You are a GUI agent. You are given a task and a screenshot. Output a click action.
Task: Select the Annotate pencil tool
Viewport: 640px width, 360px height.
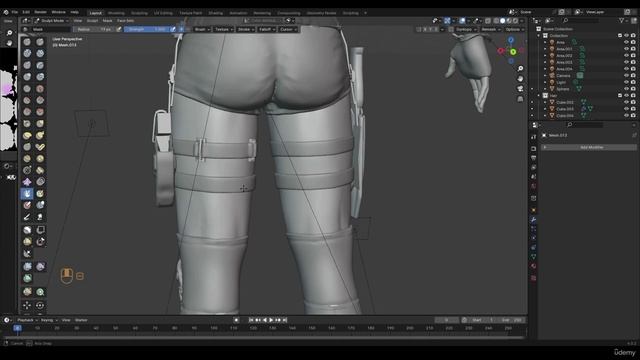[x=27, y=217]
